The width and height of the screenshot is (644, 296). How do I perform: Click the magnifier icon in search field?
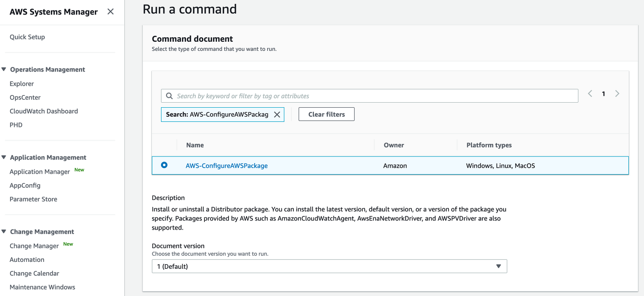169,96
